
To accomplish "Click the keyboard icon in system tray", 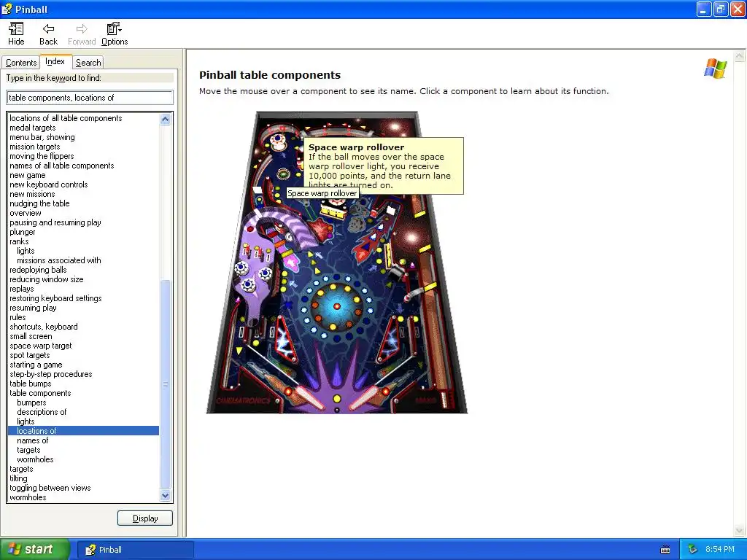I will click(665, 550).
